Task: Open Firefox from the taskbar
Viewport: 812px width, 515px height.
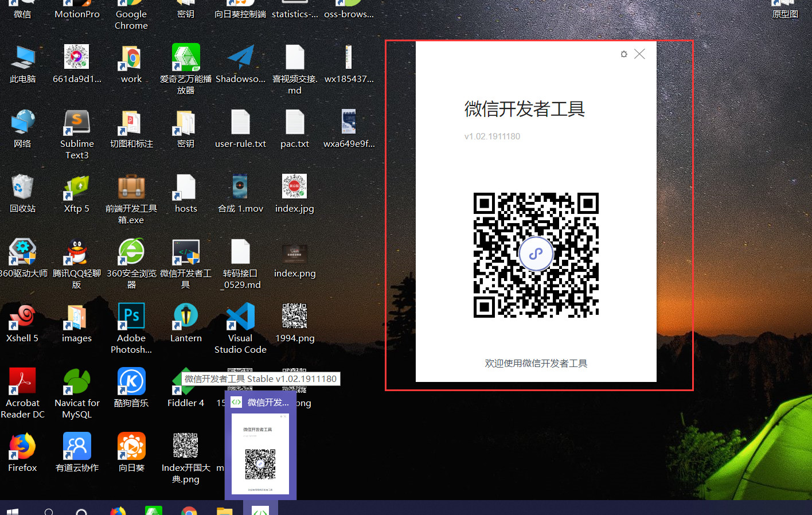Action: pos(118,510)
